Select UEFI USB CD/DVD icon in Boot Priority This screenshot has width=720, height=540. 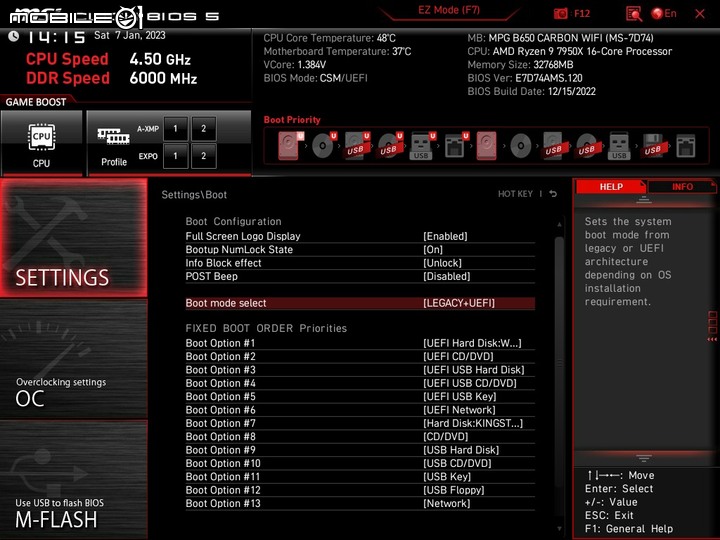click(x=390, y=146)
